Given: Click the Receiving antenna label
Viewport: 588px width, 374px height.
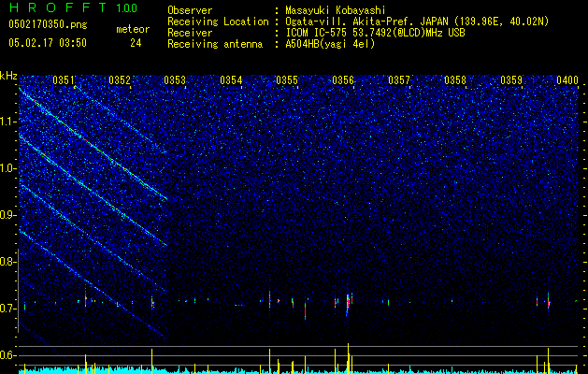Looking at the screenshot, I should pyautogui.click(x=215, y=44).
